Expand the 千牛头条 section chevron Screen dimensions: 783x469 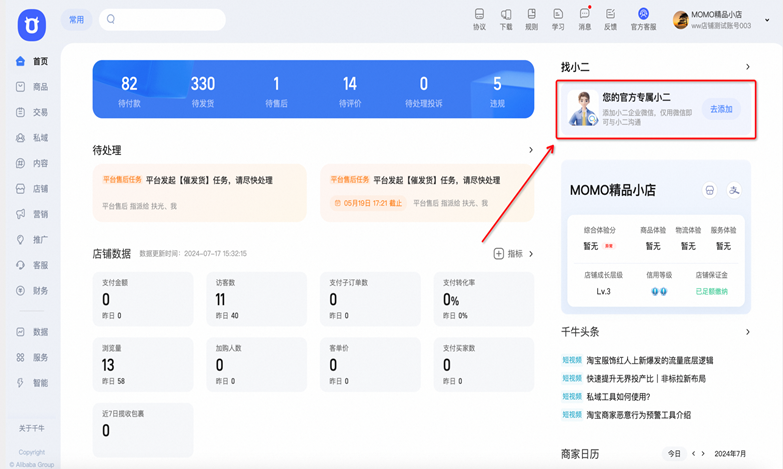coord(748,332)
